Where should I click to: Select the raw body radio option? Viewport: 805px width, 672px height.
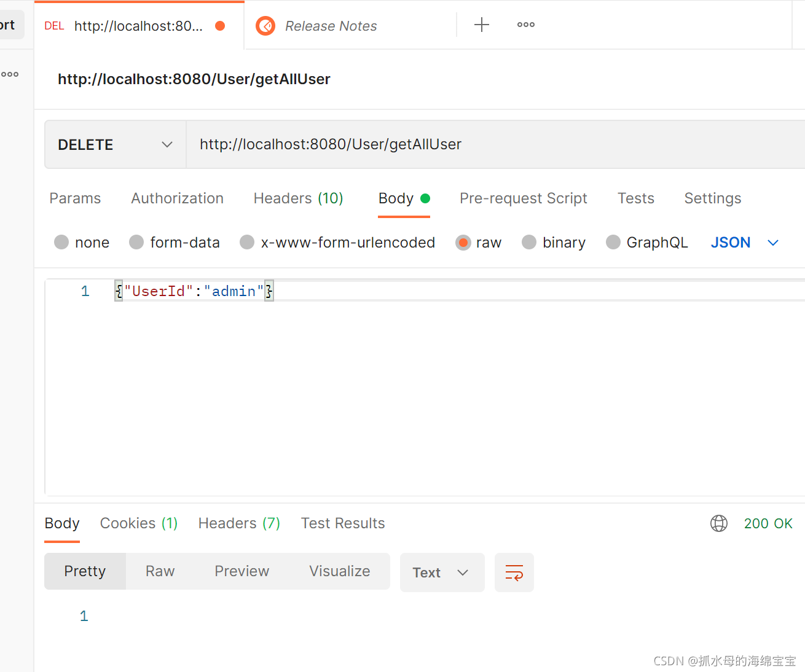[463, 242]
